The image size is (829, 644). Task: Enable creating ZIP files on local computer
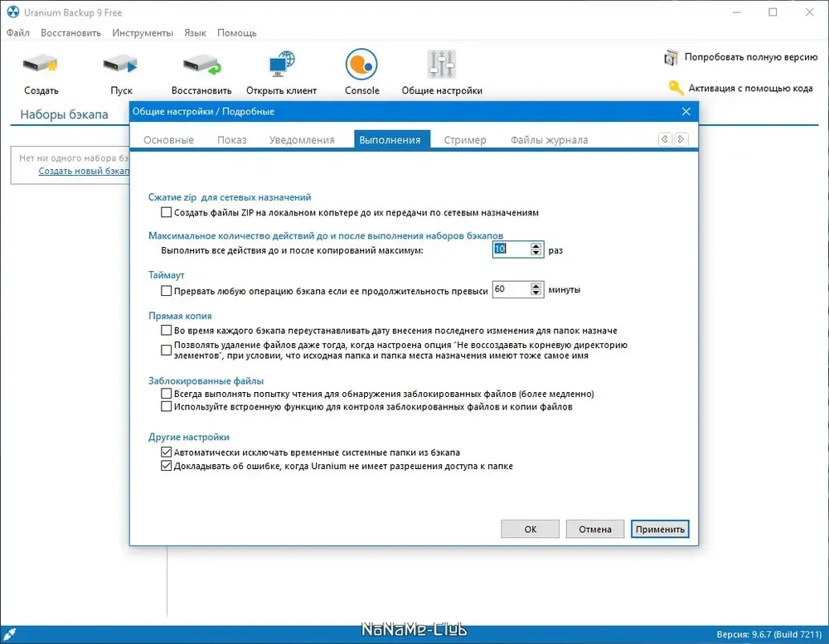point(167,213)
